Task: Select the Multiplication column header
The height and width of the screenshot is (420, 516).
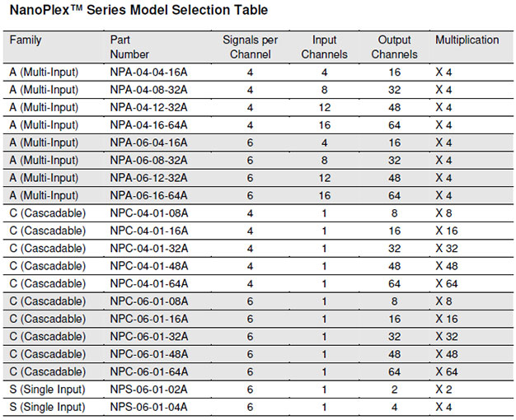Action: 467,40
